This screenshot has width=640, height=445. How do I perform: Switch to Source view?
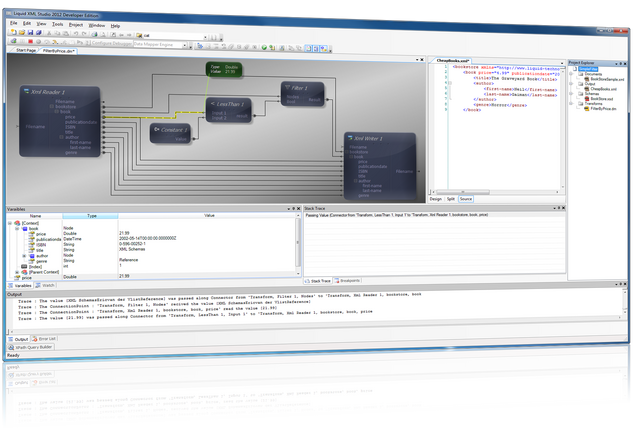click(x=466, y=199)
